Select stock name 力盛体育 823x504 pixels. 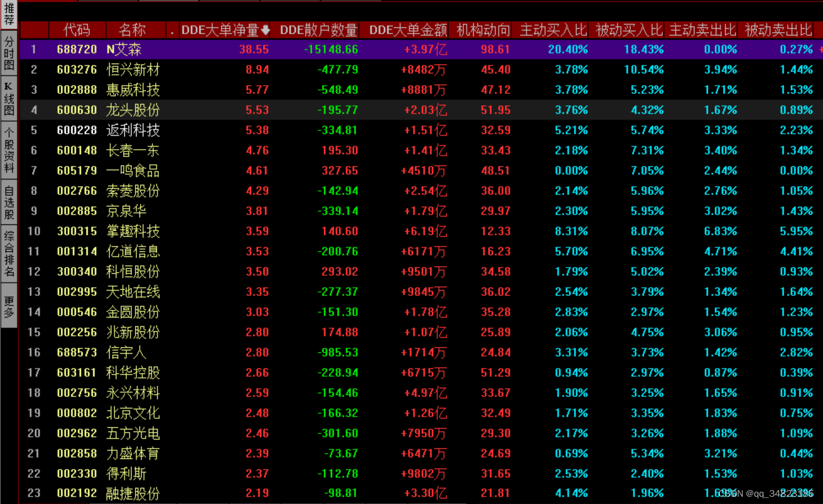(133, 453)
